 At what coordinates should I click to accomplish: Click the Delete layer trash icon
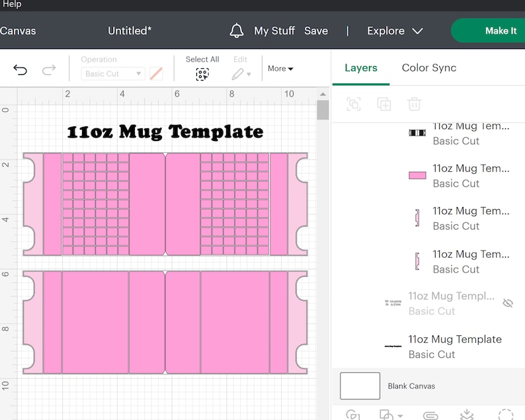(414, 104)
